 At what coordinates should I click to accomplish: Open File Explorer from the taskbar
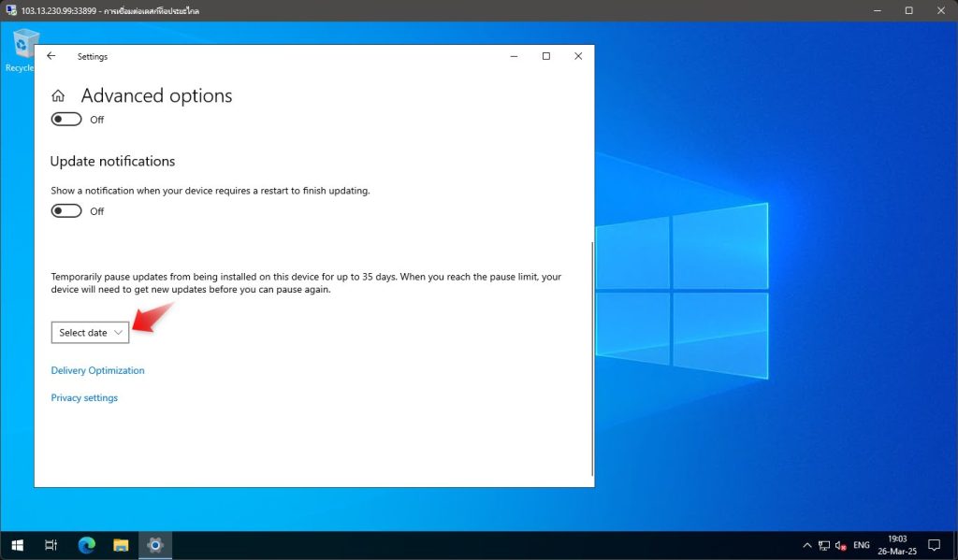pyautogui.click(x=121, y=544)
